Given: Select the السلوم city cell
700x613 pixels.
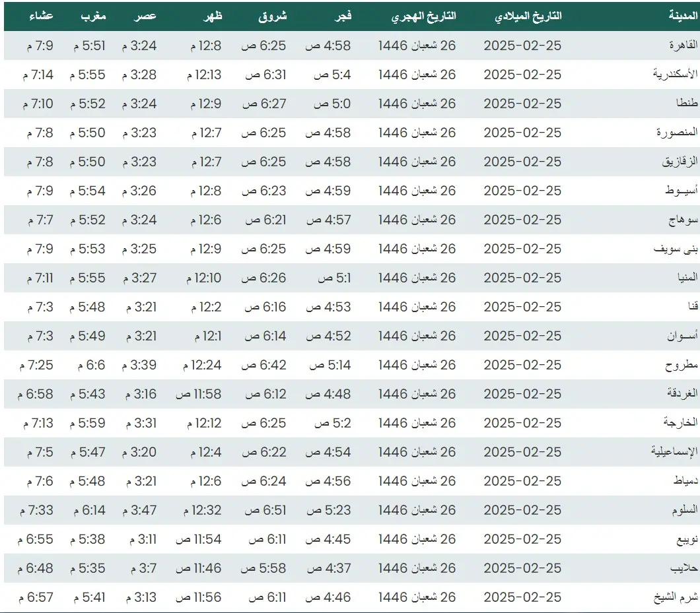Looking at the screenshot, I should [685, 509].
